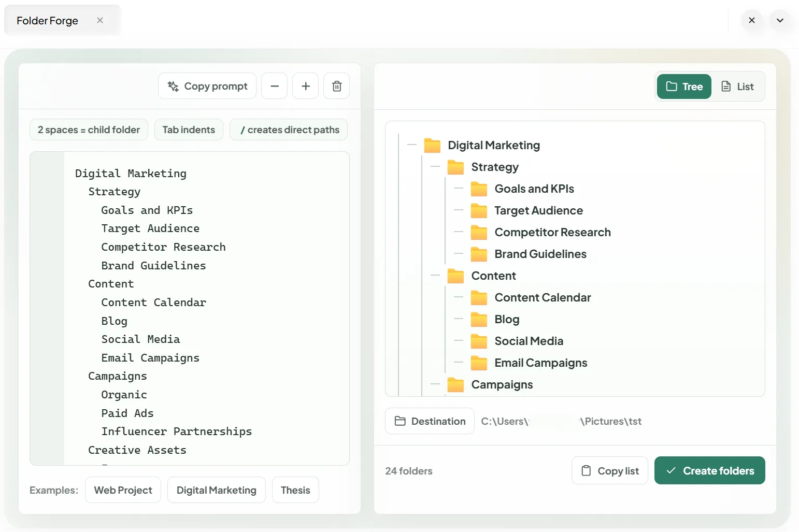
Task: Copy the prompt using Copy prompt button
Action: [207, 86]
